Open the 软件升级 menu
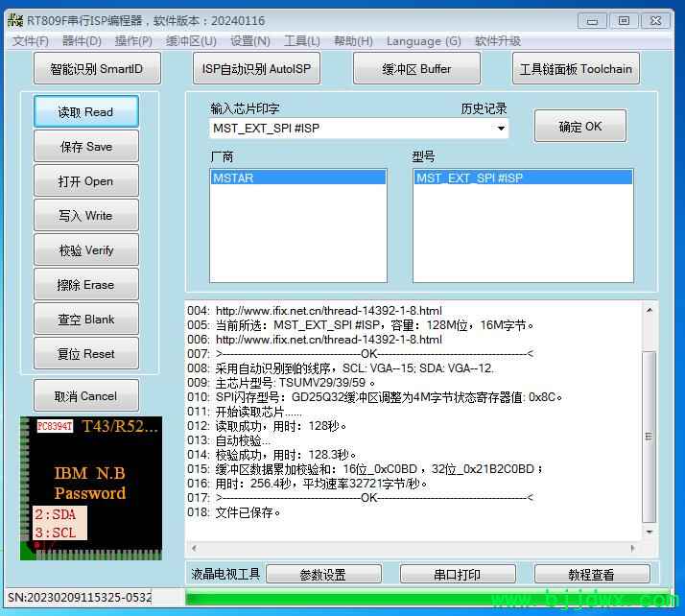This screenshot has width=685, height=616. (x=498, y=41)
